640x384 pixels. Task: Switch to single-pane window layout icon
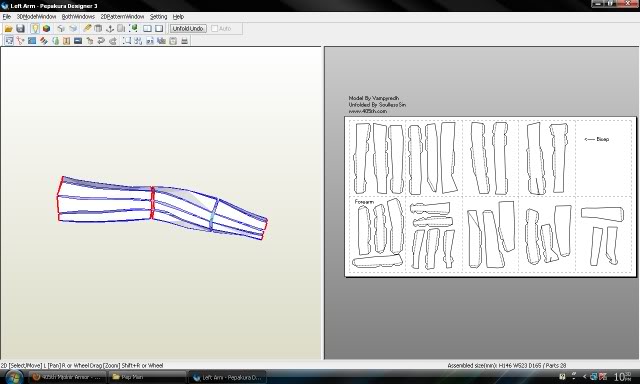coord(159,29)
